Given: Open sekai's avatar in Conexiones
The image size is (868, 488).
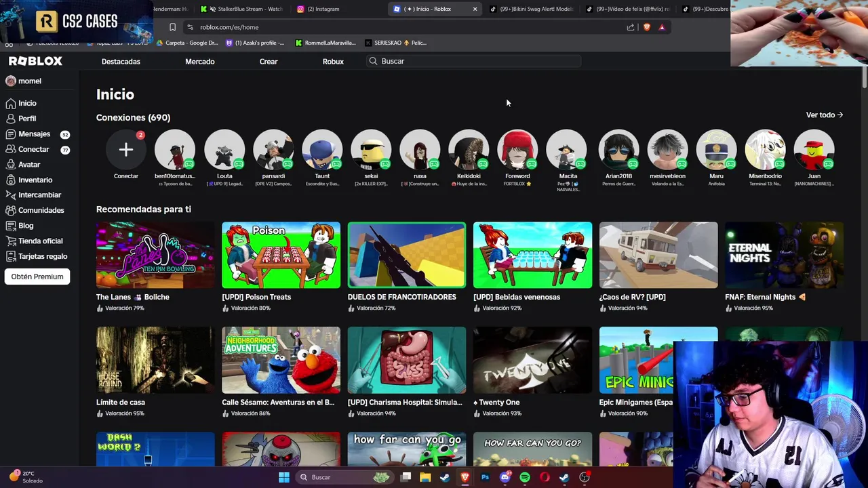Looking at the screenshot, I should point(371,150).
